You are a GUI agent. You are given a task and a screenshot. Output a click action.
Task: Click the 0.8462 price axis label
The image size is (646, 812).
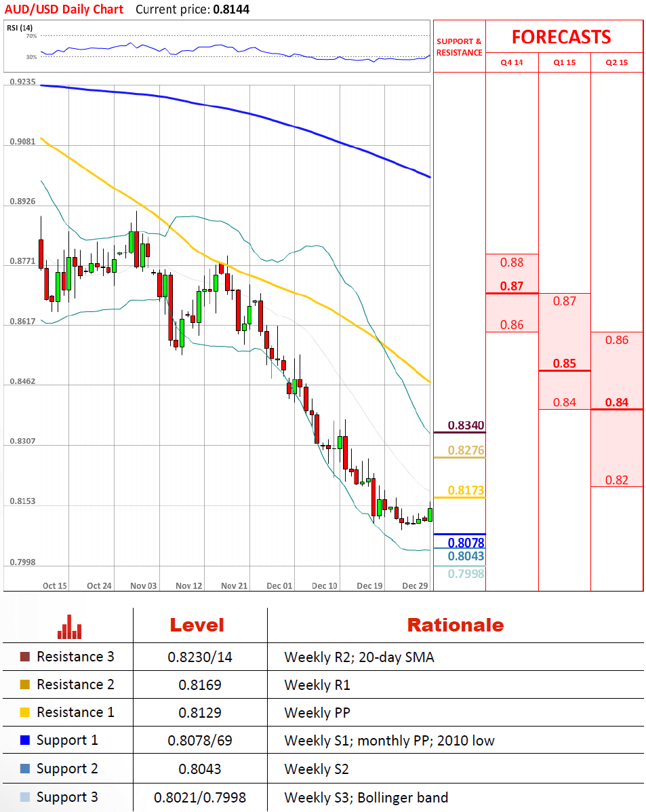click(x=23, y=381)
